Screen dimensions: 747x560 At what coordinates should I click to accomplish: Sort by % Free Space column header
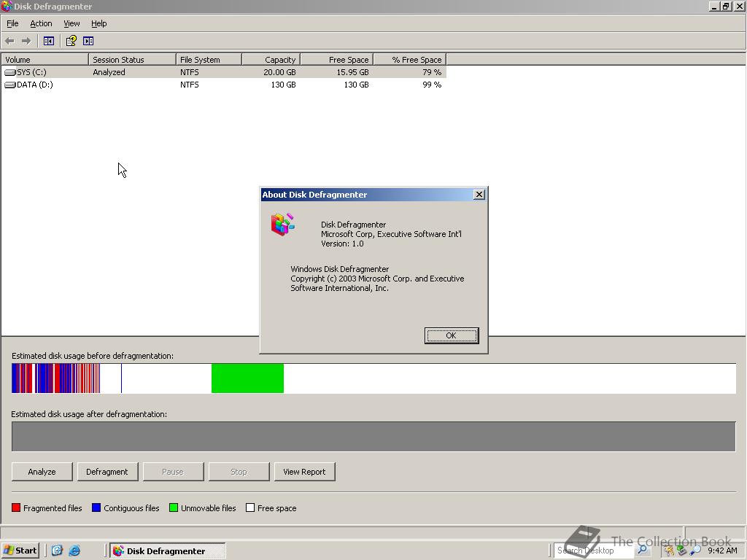410,60
